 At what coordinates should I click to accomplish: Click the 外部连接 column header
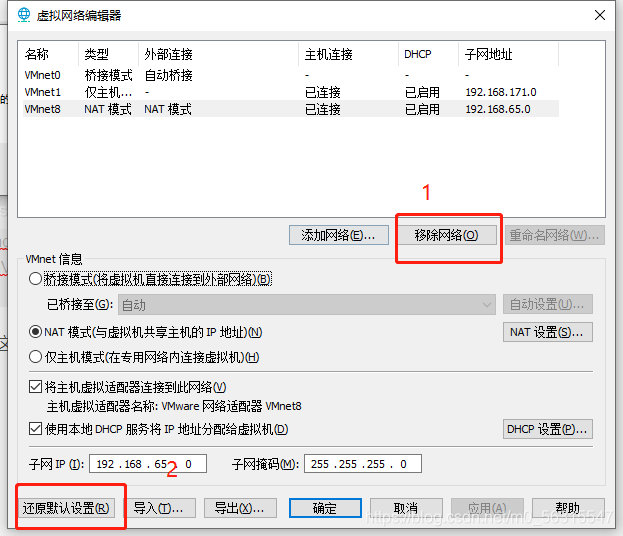(218, 54)
